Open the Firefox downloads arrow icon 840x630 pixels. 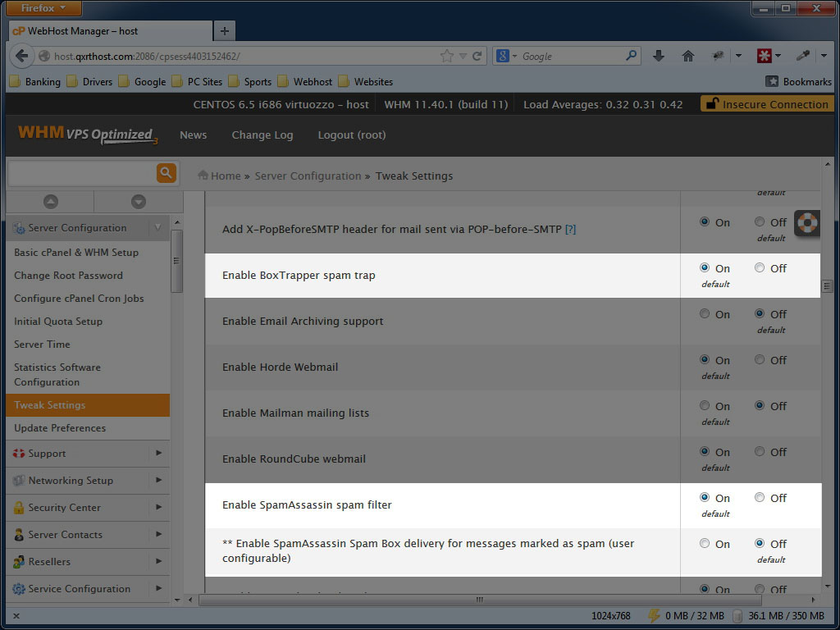(x=658, y=56)
